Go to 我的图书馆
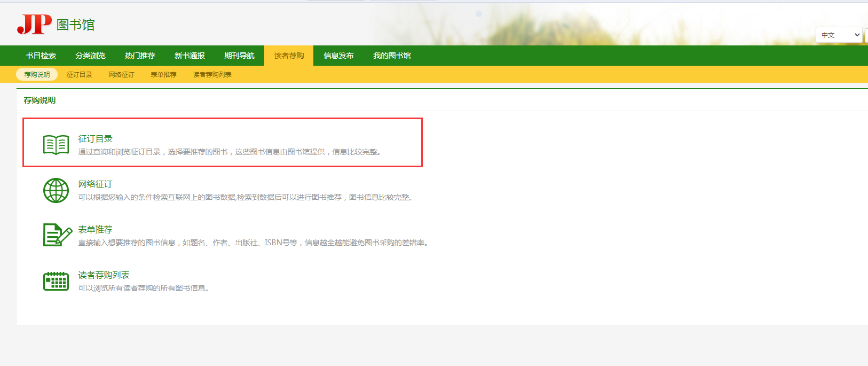The image size is (868, 366). tap(392, 56)
